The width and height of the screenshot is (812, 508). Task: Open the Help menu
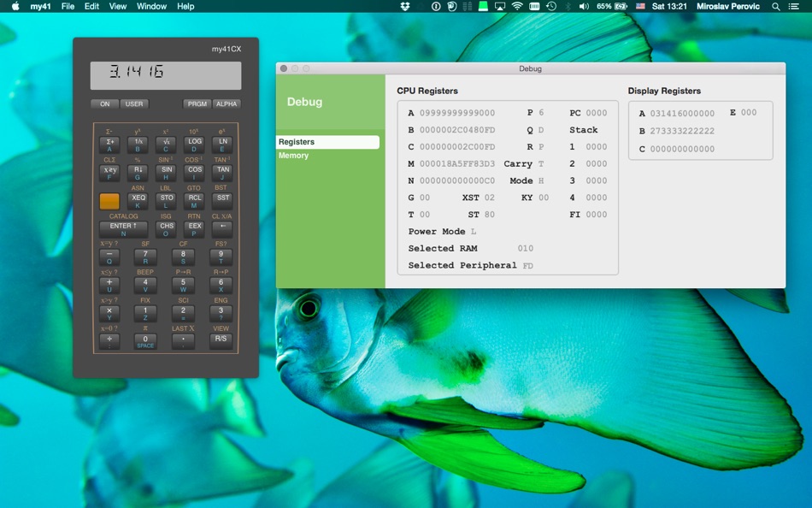[185, 6]
